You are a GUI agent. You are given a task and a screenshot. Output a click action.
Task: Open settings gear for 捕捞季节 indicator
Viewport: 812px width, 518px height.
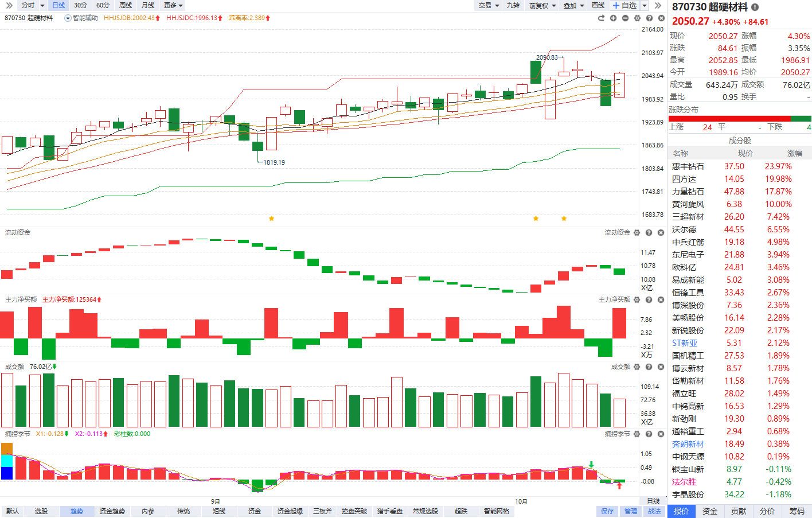[637, 434]
